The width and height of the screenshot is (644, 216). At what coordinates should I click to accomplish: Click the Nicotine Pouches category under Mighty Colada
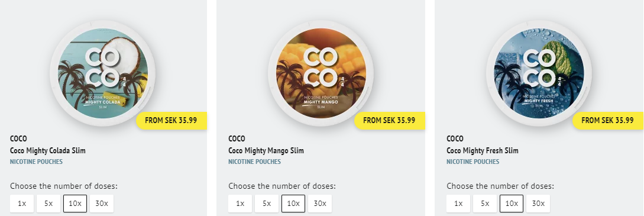(36, 162)
